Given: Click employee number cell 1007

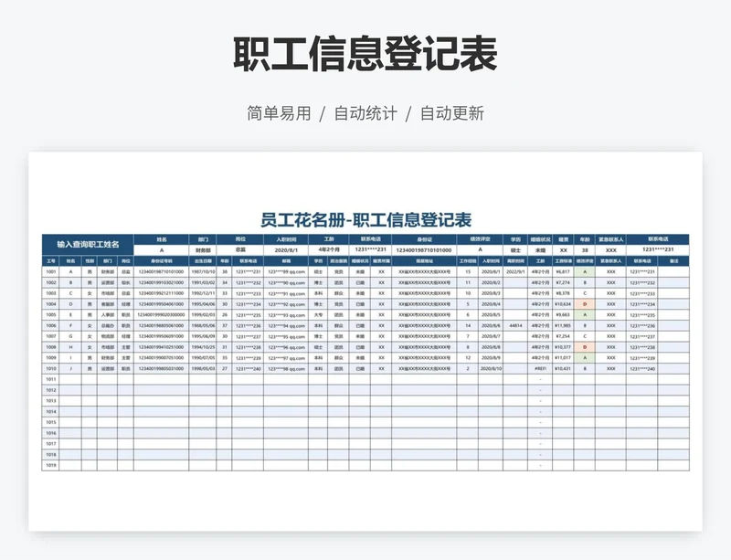Looking at the screenshot, I should (51, 336).
